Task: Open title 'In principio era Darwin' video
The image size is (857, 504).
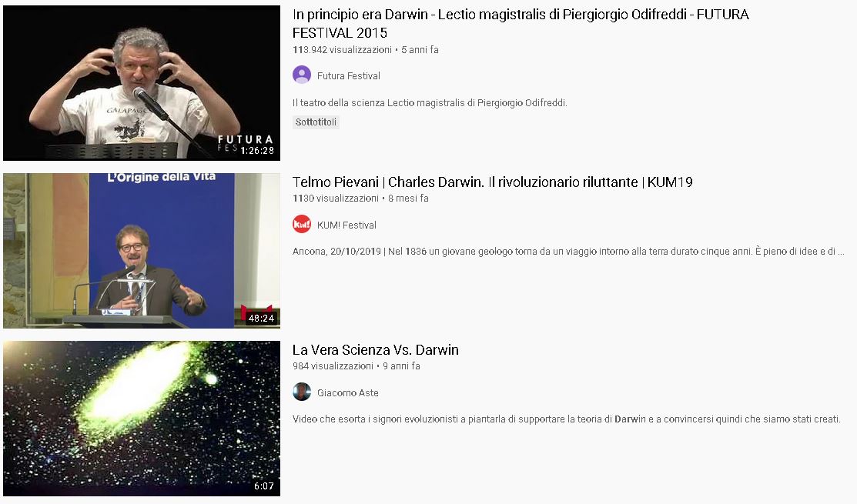Action: click(521, 24)
